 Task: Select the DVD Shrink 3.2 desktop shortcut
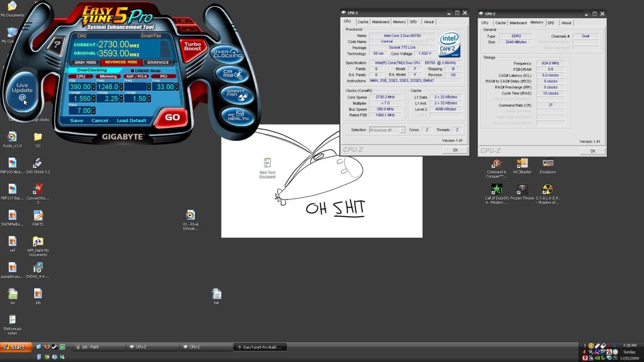[38, 165]
